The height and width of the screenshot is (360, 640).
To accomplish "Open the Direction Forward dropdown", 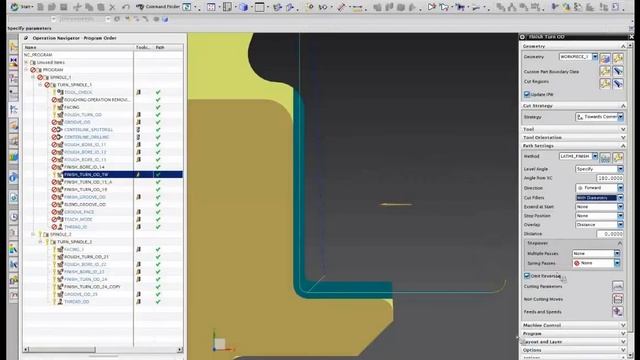I will tap(620, 188).
